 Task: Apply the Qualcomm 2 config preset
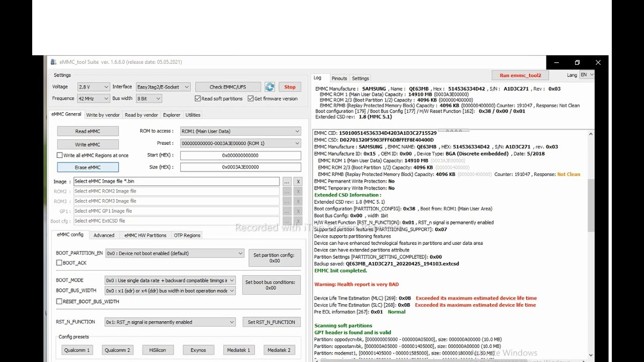(117, 350)
